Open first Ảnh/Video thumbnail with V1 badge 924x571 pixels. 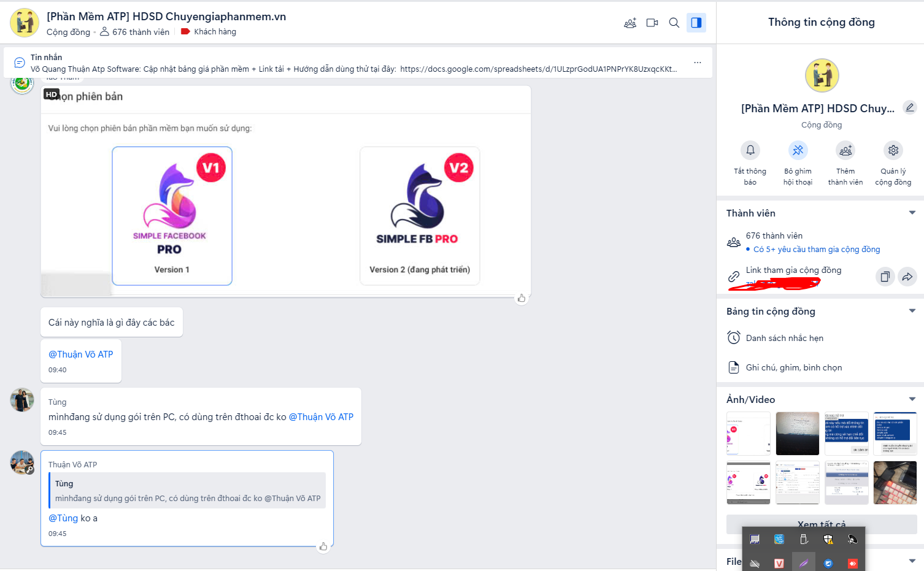[749, 434]
